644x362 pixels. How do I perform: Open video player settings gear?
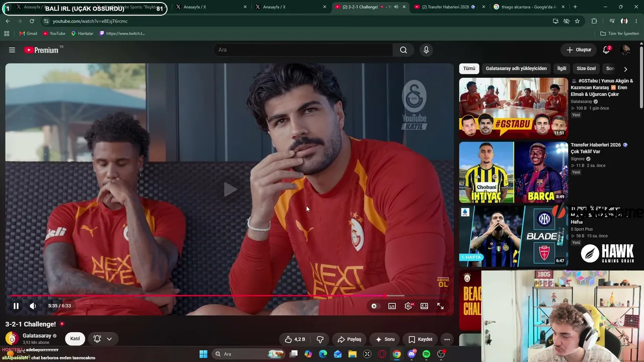pyautogui.click(x=409, y=306)
